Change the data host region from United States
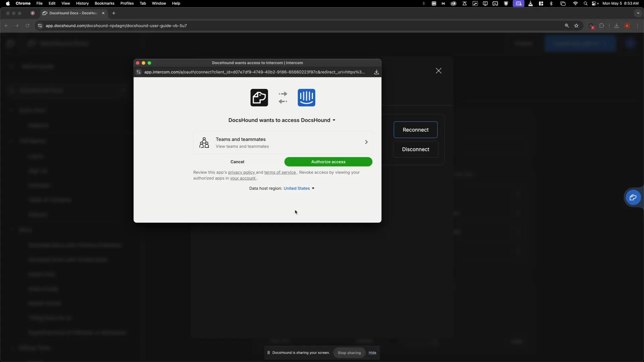Image resolution: width=644 pixels, height=362 pixels. coord(299,188)
